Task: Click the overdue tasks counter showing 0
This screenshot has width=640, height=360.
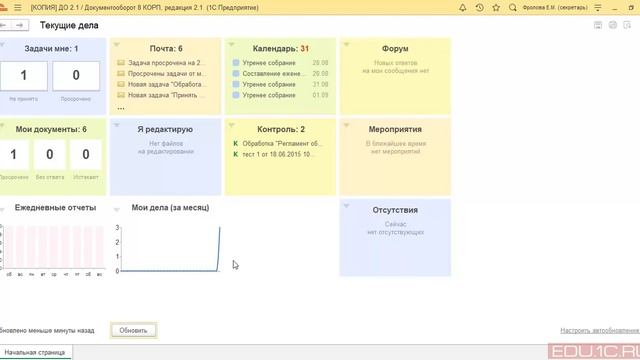Action: click(x=76, y=76)
